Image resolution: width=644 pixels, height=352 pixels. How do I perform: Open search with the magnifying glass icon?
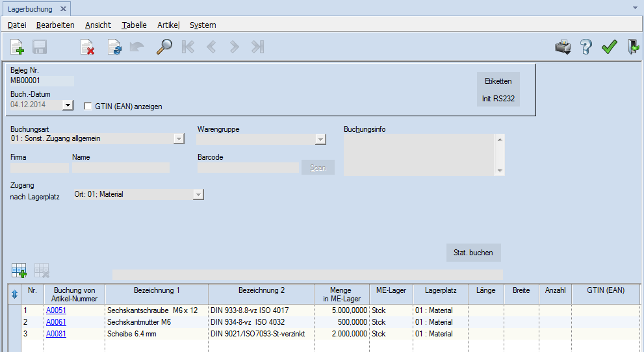coord(164,47)
